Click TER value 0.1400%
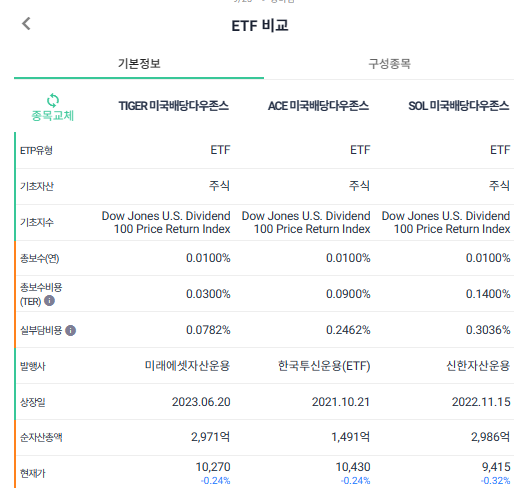This screenshot has height=488, width=523. [488, 294]
